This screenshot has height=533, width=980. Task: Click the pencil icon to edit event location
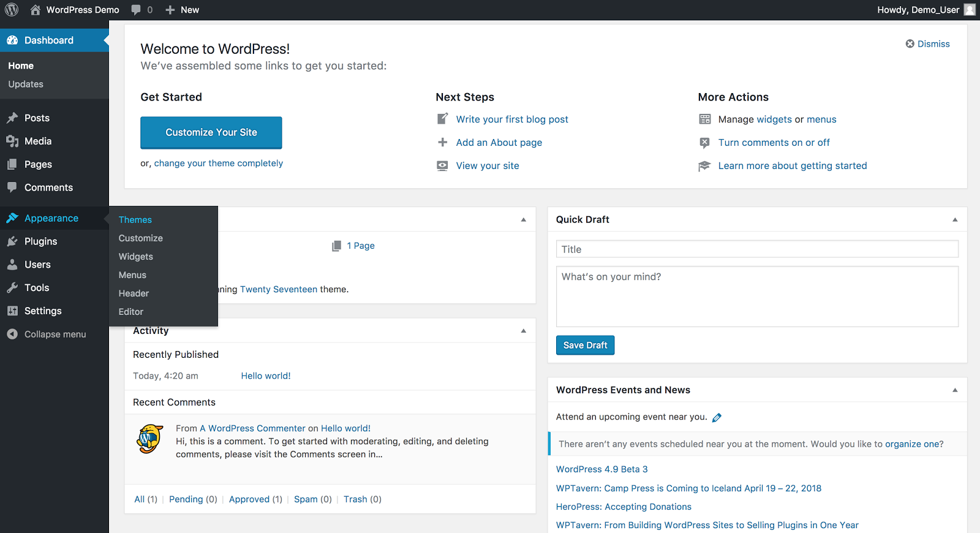(x=717, y=417)
